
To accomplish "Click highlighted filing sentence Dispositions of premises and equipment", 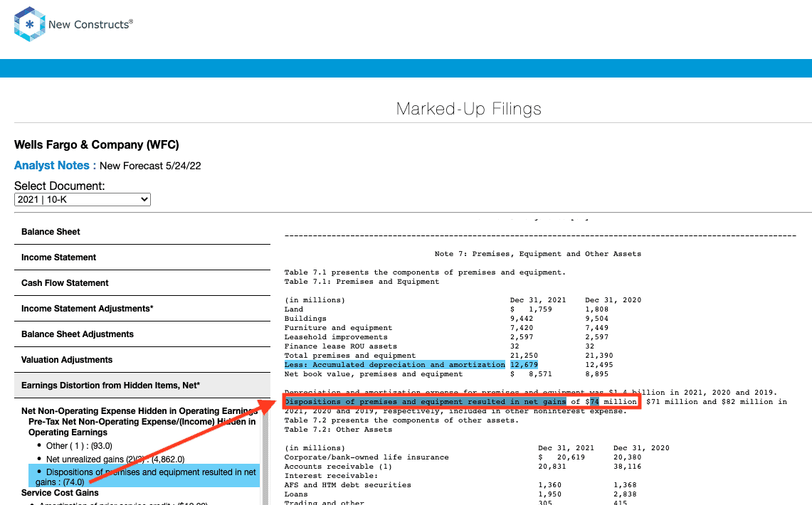I will point(425,402).
